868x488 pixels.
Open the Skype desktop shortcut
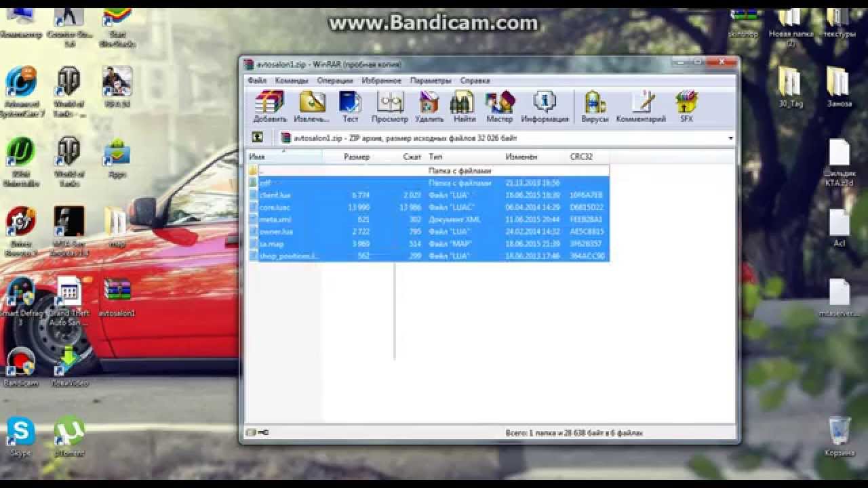(20, 437)
